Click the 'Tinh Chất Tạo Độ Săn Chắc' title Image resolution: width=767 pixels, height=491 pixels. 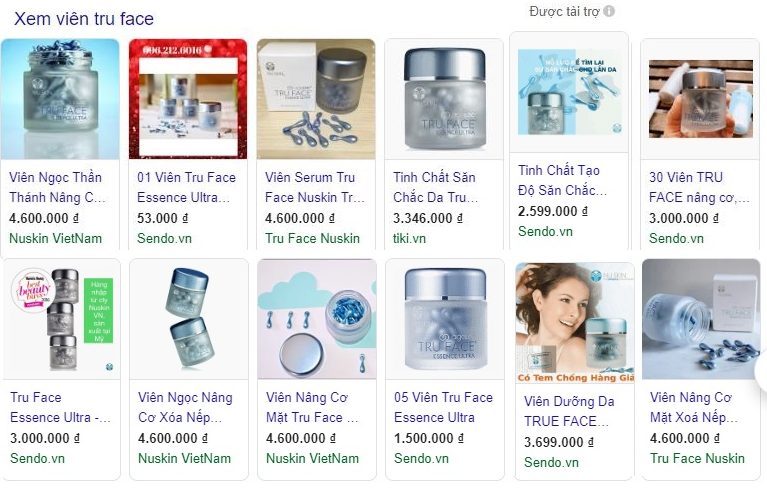pos(562,180)
